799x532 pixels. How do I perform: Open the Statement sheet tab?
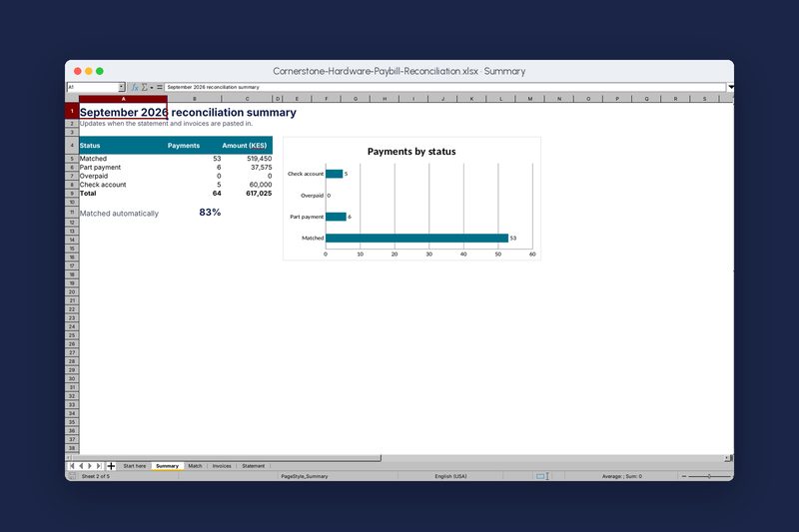pos(254,466)
